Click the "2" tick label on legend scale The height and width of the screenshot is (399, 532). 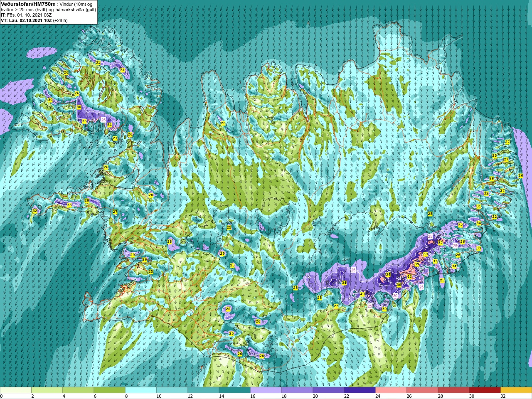[33, 396]
